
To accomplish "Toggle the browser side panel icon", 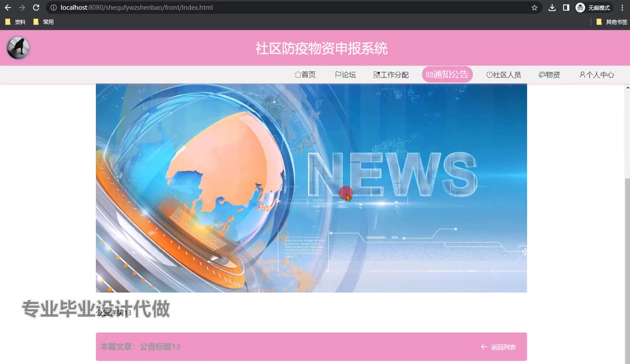I will [566, 7].
